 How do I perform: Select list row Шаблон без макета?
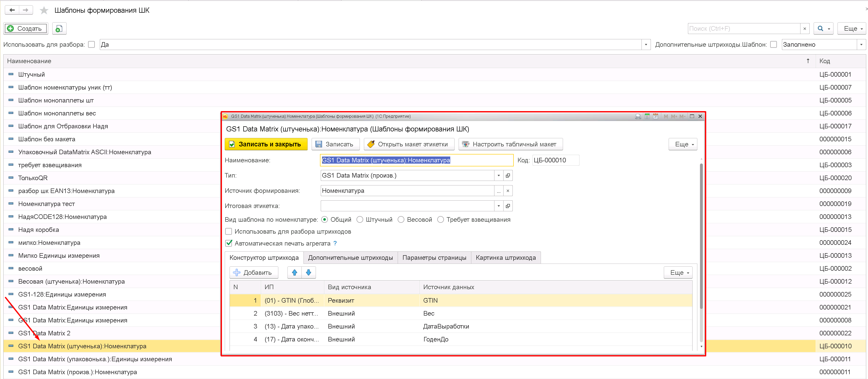click(435, 139)
